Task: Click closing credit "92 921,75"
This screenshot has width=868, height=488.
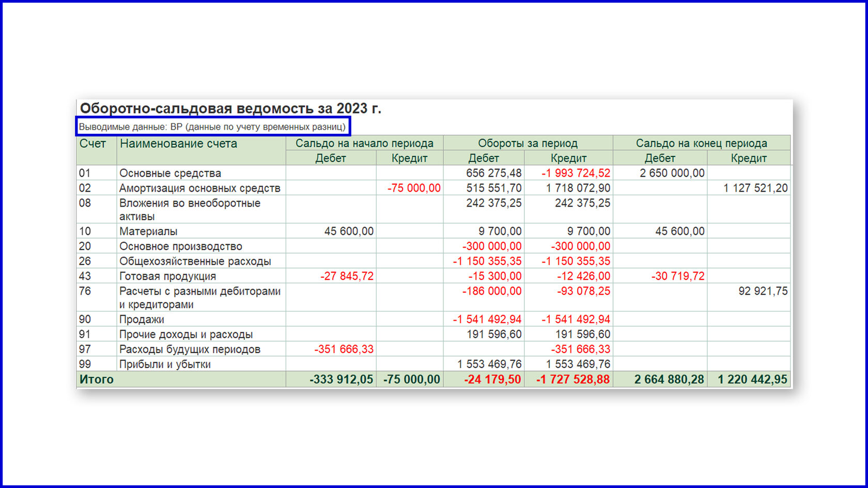Action: (x=763, y=291)
